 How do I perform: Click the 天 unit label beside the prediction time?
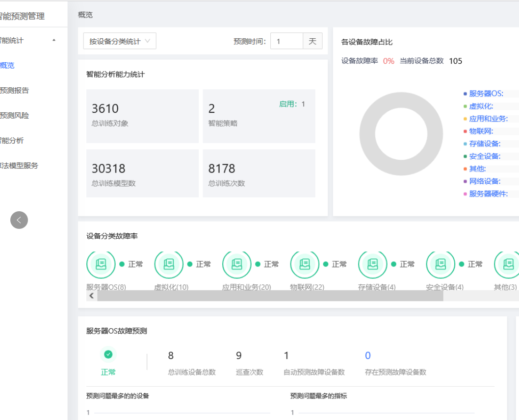312,41
